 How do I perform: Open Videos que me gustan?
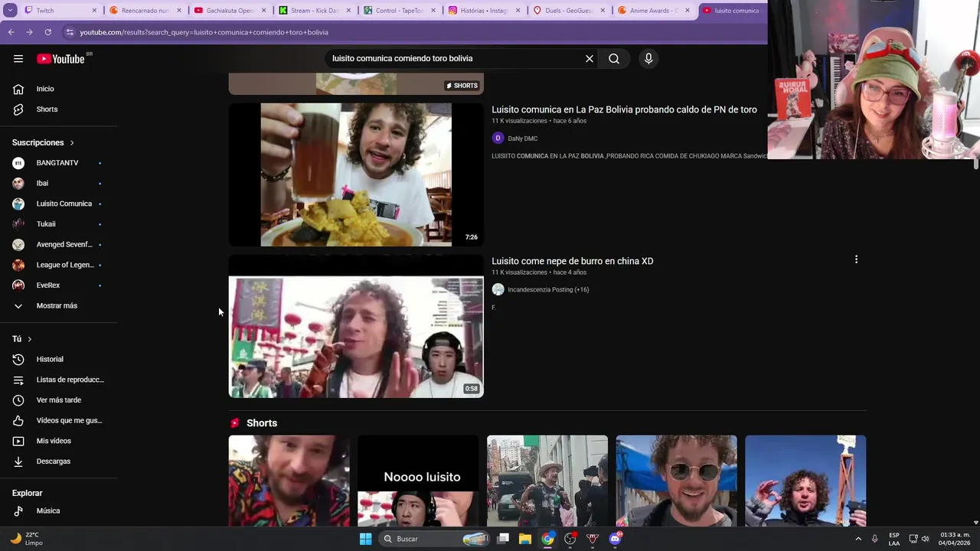58,420
